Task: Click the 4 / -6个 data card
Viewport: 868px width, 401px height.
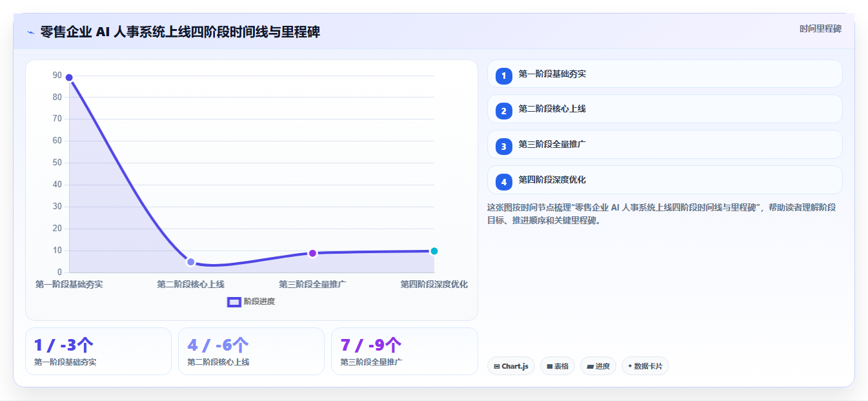Action: coord(251,351)
